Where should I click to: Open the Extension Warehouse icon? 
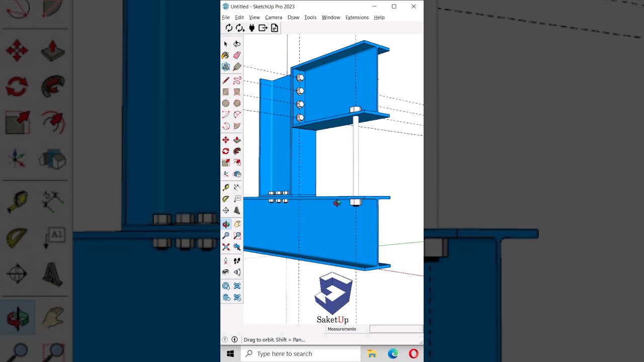(237, 286)
